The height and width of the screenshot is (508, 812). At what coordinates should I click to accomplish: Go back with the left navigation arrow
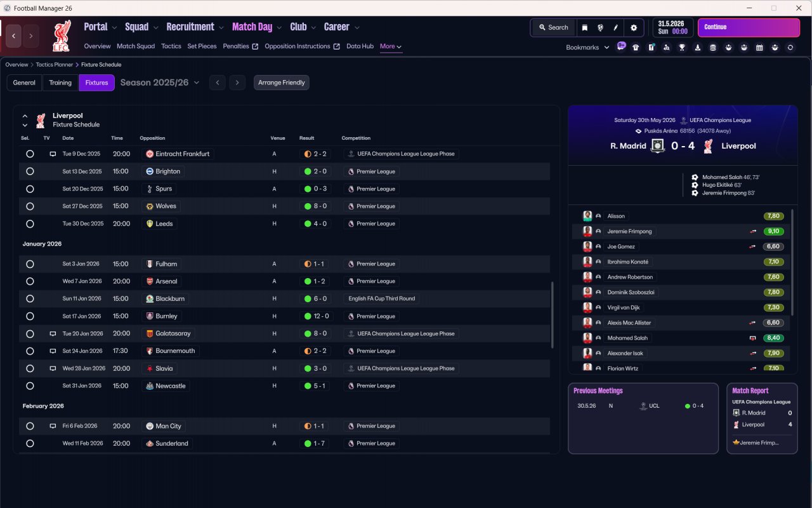[x=14, y=36]
